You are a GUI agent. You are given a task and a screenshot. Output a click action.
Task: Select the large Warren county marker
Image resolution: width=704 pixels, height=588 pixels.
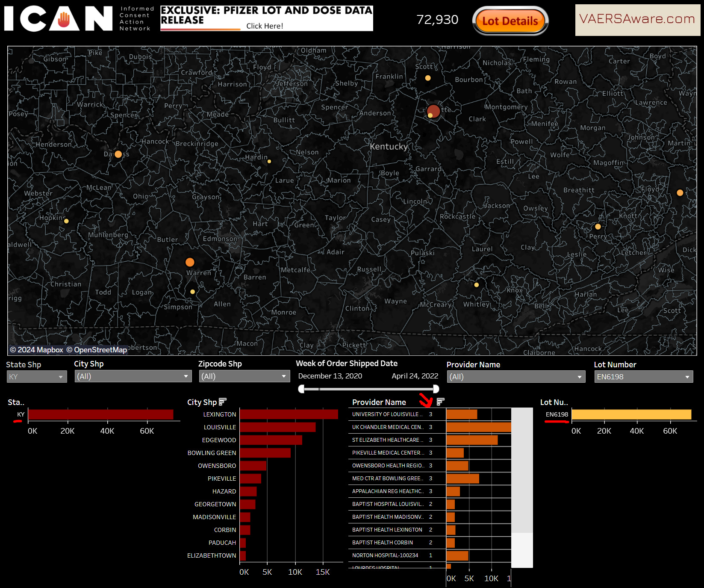click(x=190, y=262)
